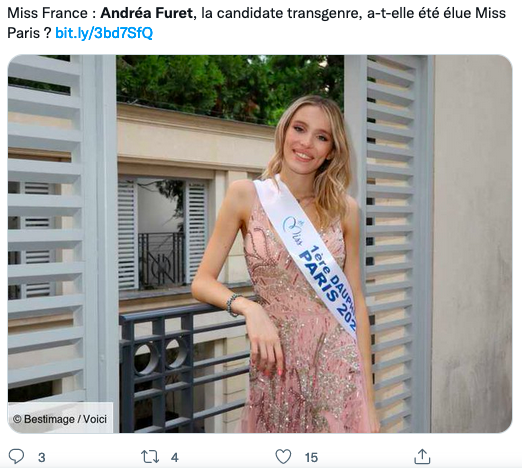Click the green trees in photo
The height and width of the screenshot is (468, 522).
pos(230,85)
